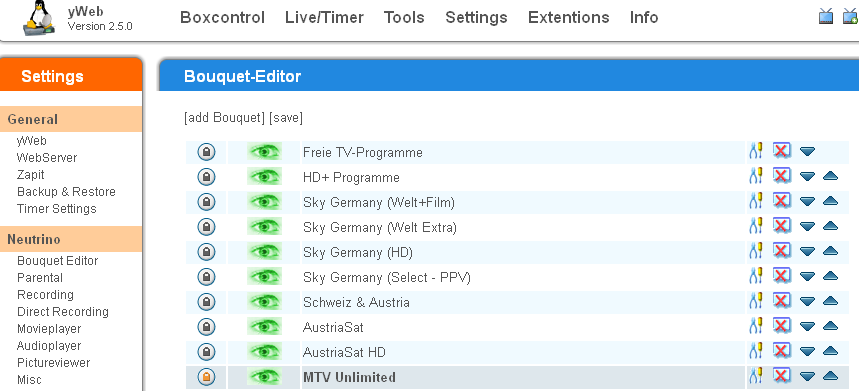Open Direct Recording in the sidebar
This screenshot has width=859, height=391.
pyautogui.click(x=63, y=312)
